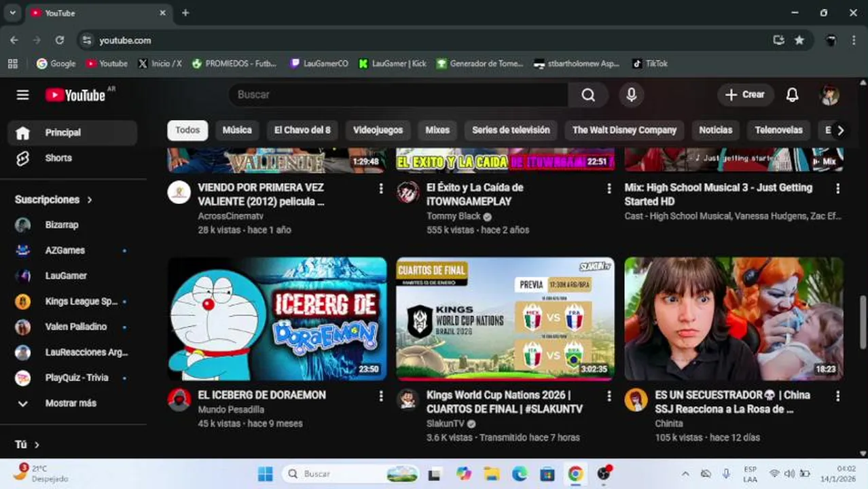Open Shorts in sidebar
This screenshot has height=489, width=868.
73,158
